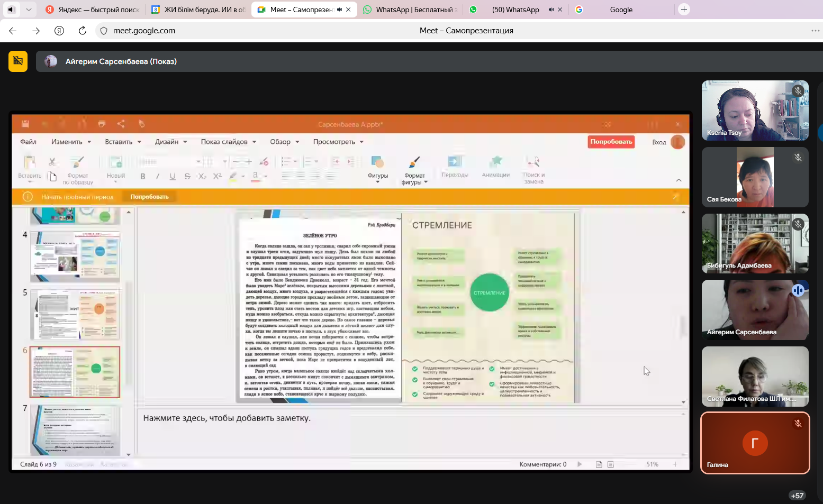The image size is (823, 504).
Task: Open the Файл menu
Action: click(29, 142)
